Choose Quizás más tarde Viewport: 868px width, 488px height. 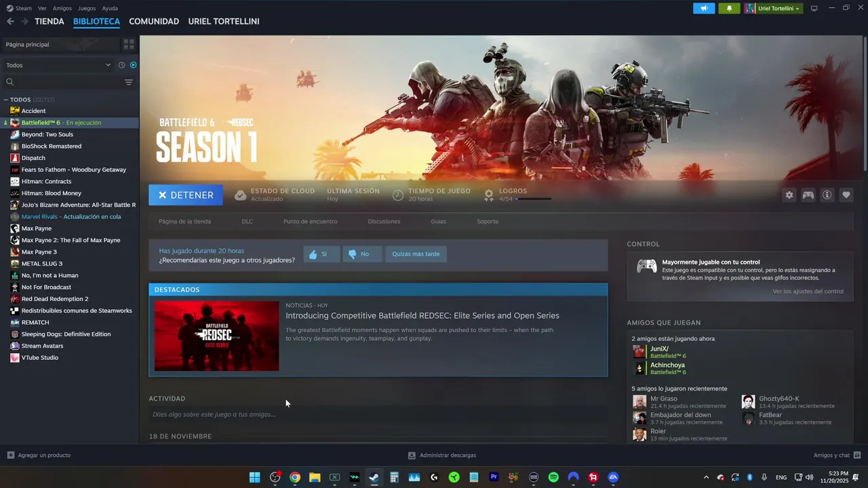(416, 254)
